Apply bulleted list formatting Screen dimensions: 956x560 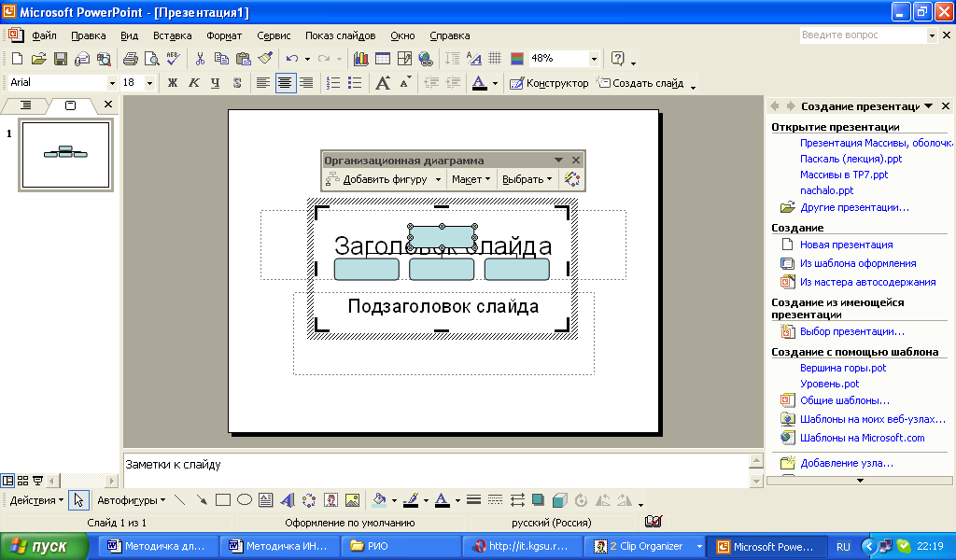[x=354, y=83]
